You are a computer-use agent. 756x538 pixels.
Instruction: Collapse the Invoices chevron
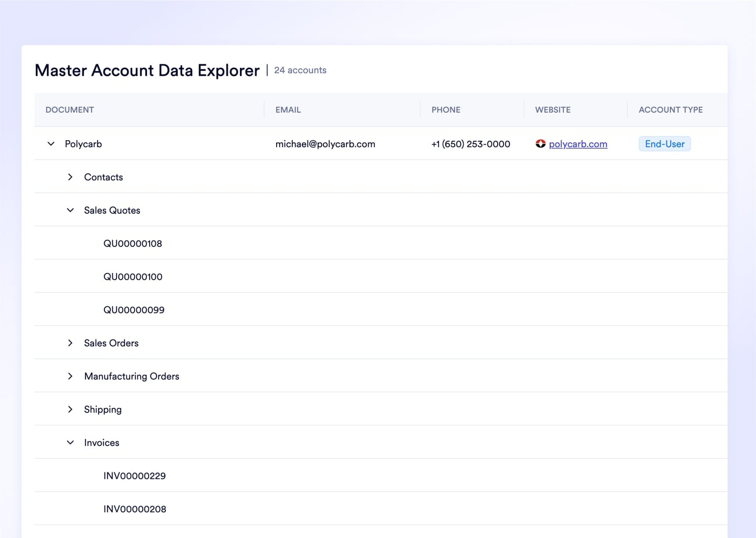(x=70, y=442)
